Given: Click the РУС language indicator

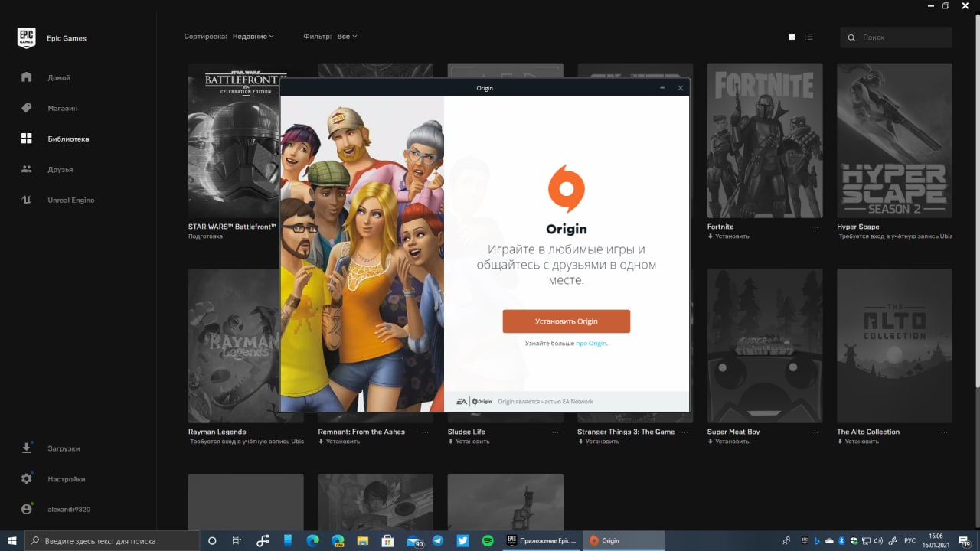Looking at the screenshot, I should coord(910,540).
